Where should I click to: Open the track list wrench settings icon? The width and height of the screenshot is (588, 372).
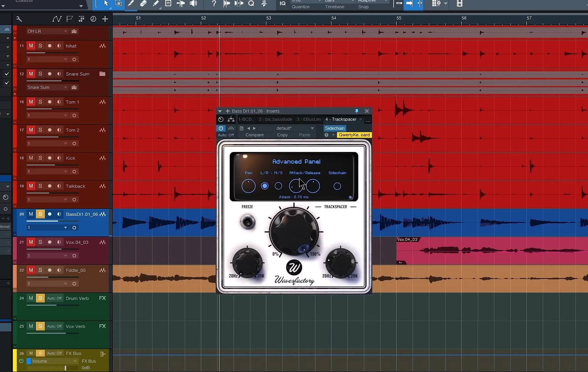pyautogui.click(x=19, y=19)
